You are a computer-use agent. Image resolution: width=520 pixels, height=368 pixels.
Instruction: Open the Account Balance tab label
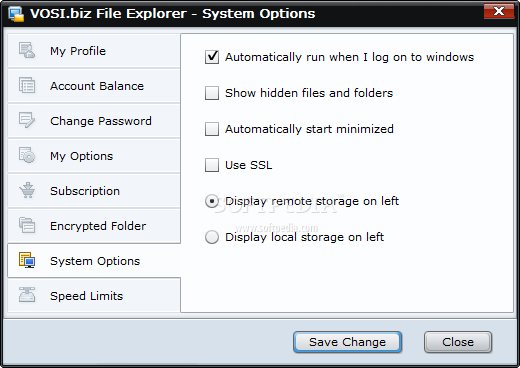(97, 86)
